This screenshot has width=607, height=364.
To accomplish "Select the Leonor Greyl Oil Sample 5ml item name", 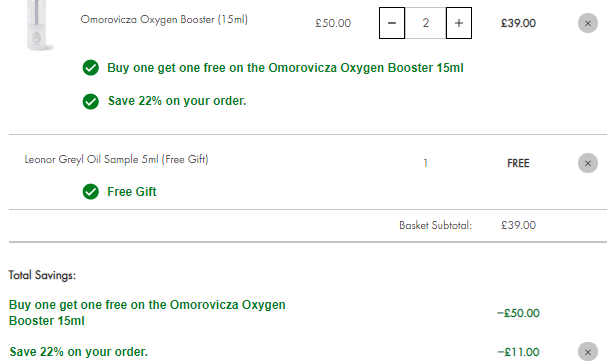I will point(117,159).
